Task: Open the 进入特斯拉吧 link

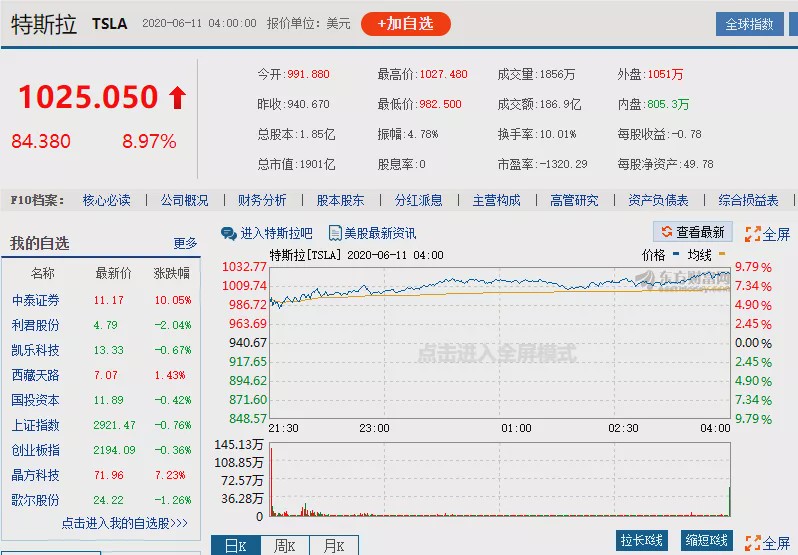Action: [276, 233]
